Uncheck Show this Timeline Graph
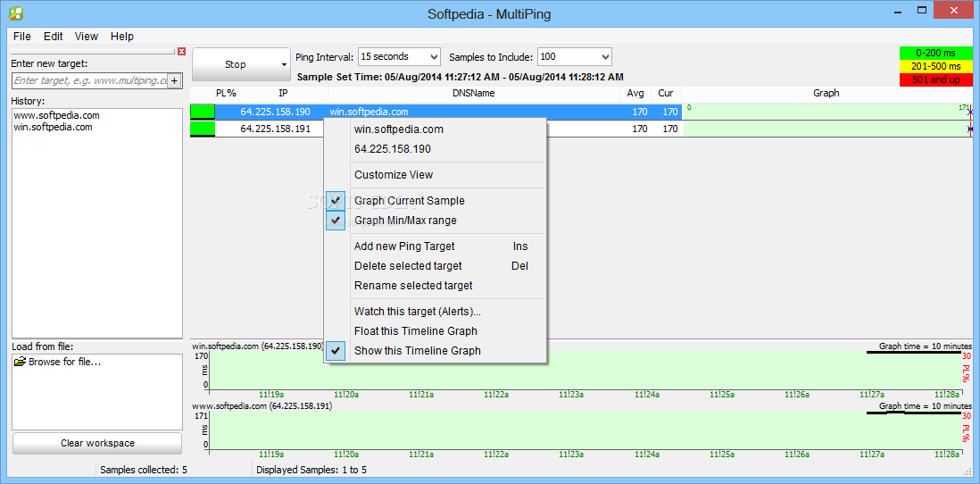 pos(336,351)
